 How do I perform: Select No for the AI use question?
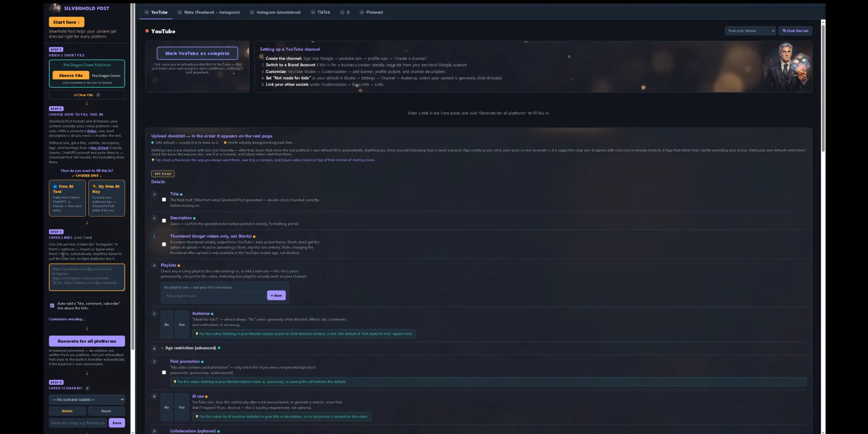pyautogui.click(x=167, y=407)
